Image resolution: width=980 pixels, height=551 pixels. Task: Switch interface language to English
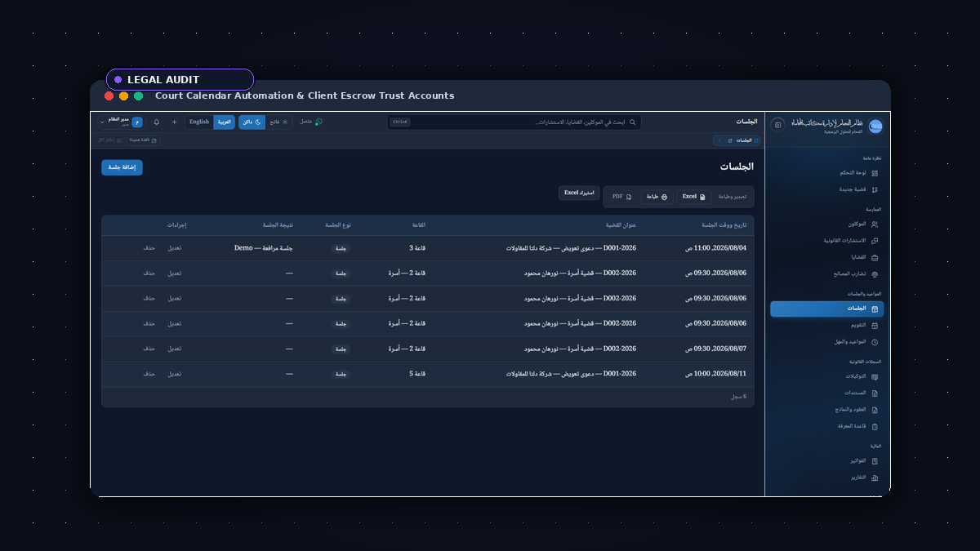click(199, 122)
